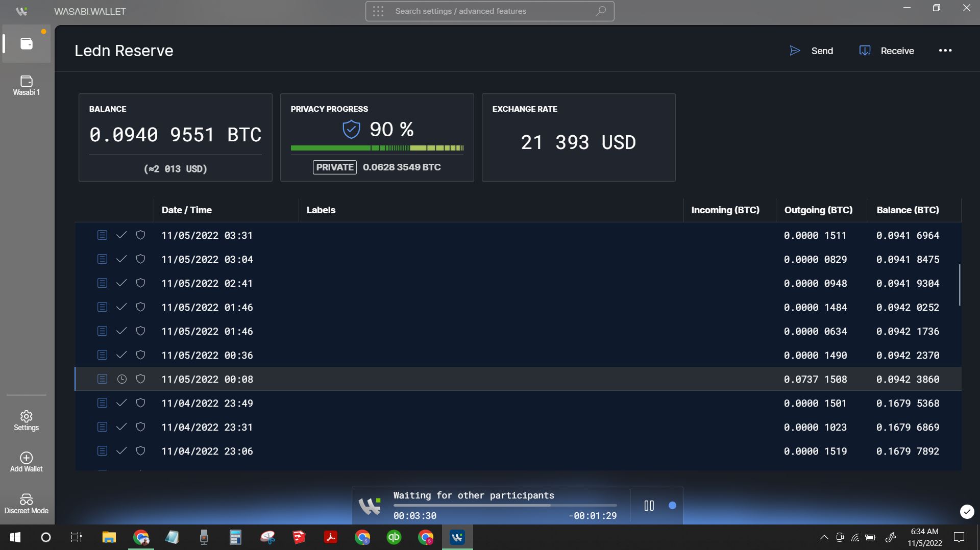Viewport: 980px width, 550px height.
Task: Open File Explorer from the taskbar
Action: [x=109, y=537]
